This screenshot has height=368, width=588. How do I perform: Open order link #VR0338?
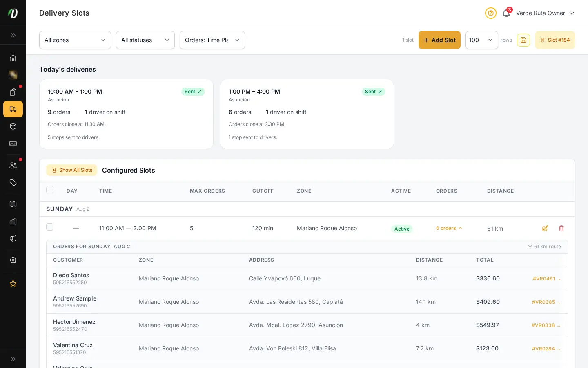[546, 325]
